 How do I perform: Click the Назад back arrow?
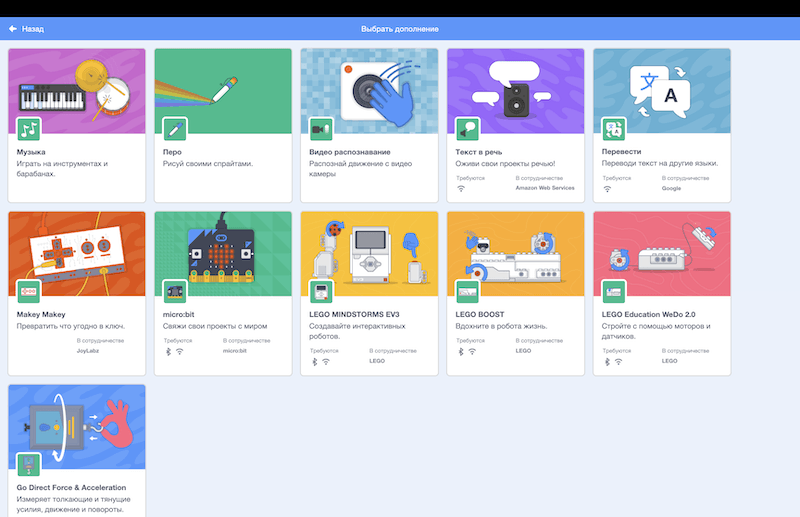tap(13, 29)
